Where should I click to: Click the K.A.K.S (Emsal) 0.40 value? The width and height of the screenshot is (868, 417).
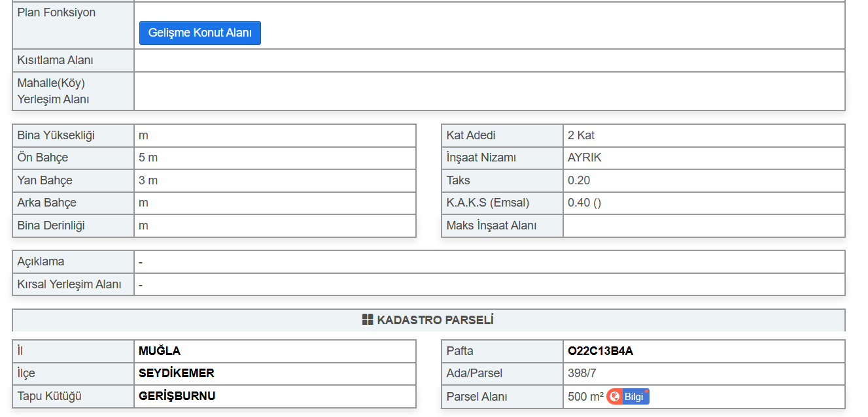pos(584,203)
